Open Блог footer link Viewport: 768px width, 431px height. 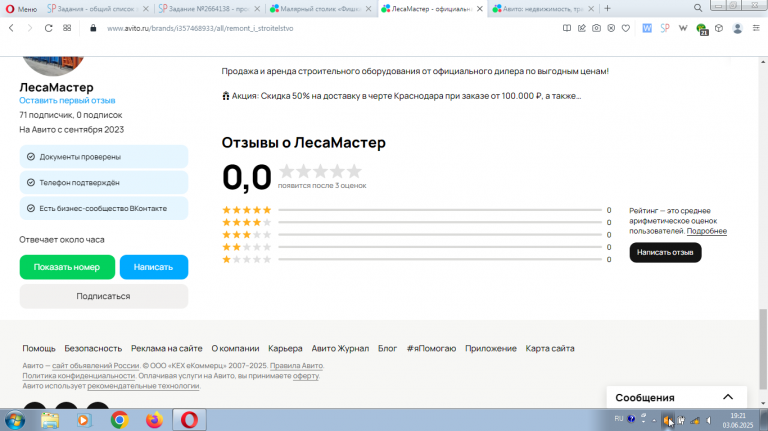pyautogui.click(x=387, y=349)
